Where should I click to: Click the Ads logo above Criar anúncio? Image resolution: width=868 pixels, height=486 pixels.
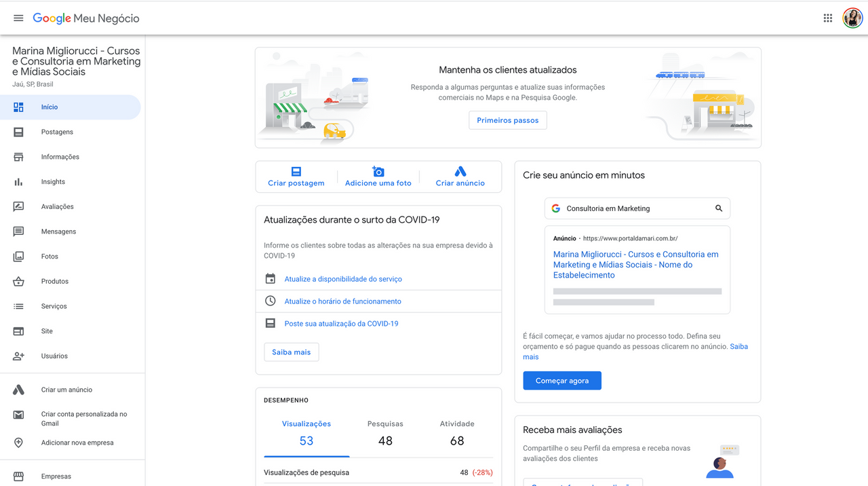[x=460, y=172]
